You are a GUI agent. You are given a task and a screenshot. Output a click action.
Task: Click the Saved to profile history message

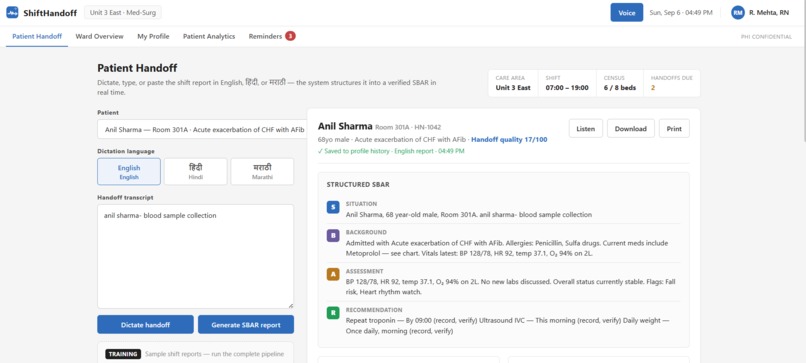point(391,151)
